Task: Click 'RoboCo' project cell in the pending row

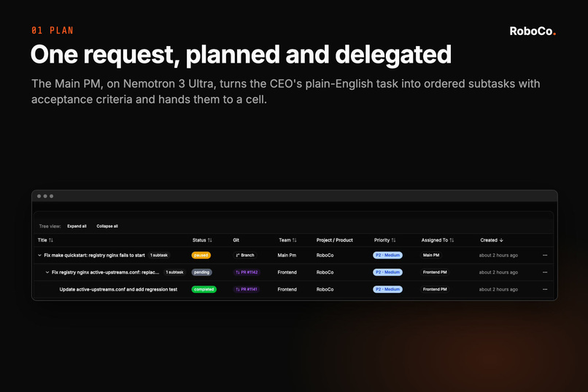Action: (325, 272)
